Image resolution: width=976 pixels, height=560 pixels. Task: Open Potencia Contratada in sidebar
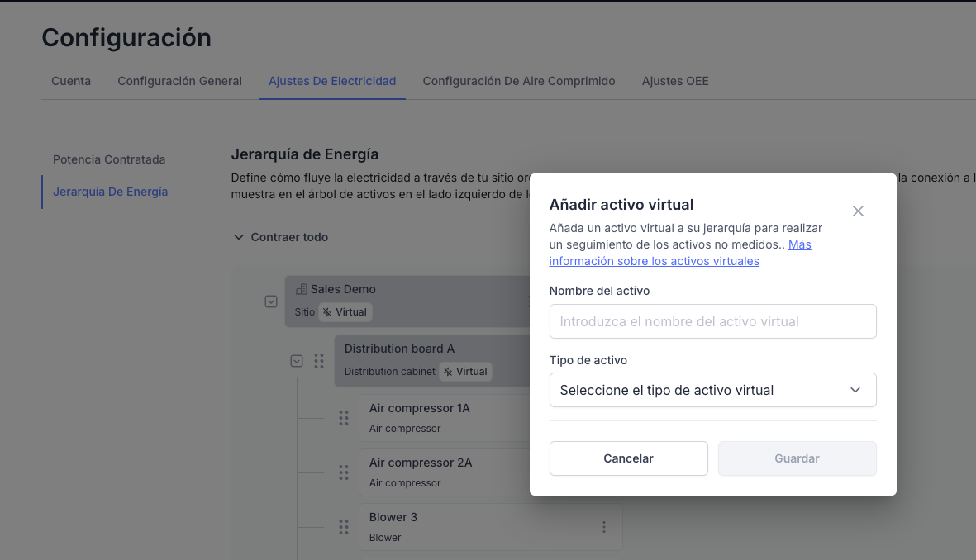(109, 159)
